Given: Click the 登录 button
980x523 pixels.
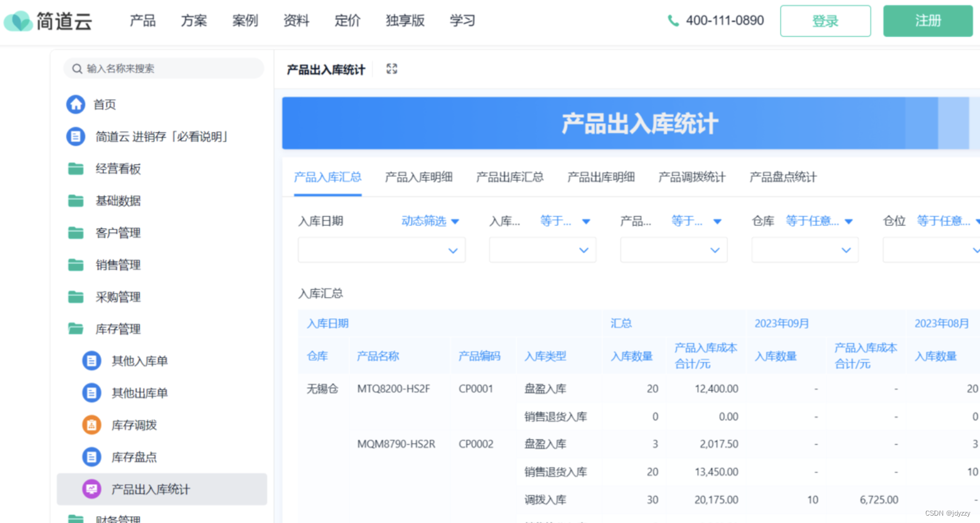Looking at the screenshot, I should [x=825, y=21].
